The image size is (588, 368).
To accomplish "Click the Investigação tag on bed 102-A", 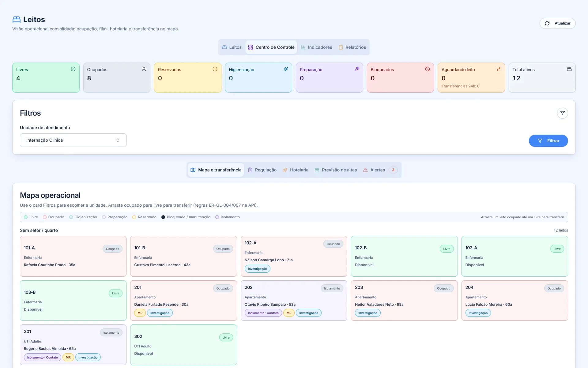I will [x=257, y=269].
